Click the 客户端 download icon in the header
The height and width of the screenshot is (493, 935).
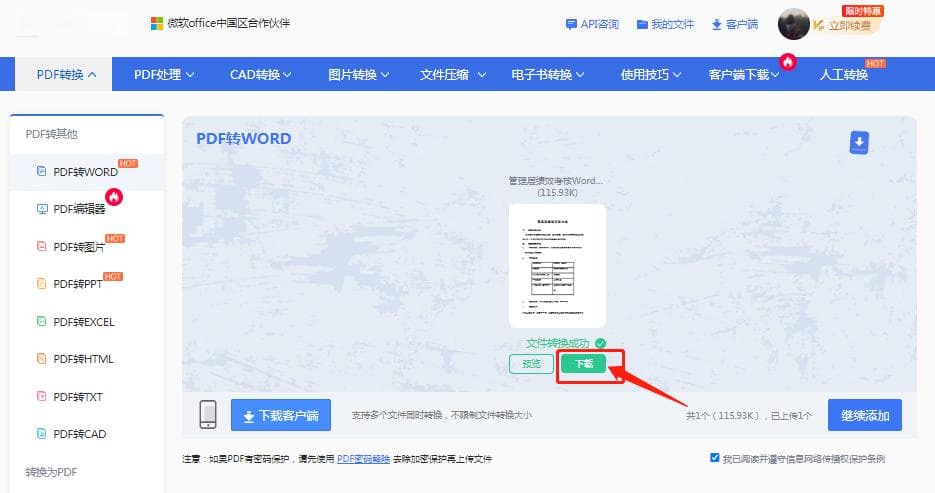pos(717,24)
